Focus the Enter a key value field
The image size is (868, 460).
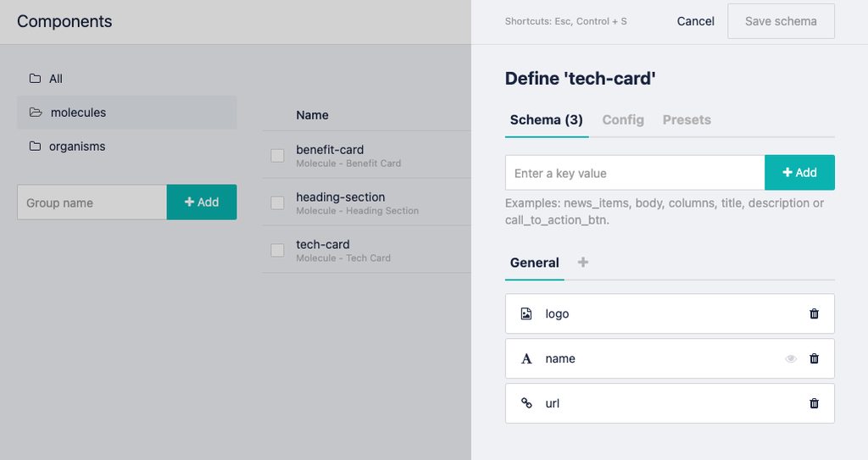[635, 173]
